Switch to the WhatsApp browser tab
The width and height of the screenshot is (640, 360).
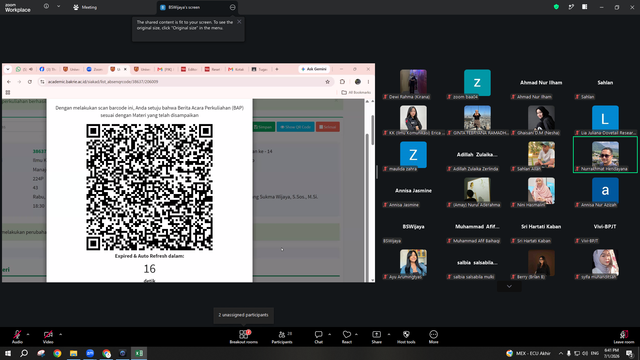[24, 69]
